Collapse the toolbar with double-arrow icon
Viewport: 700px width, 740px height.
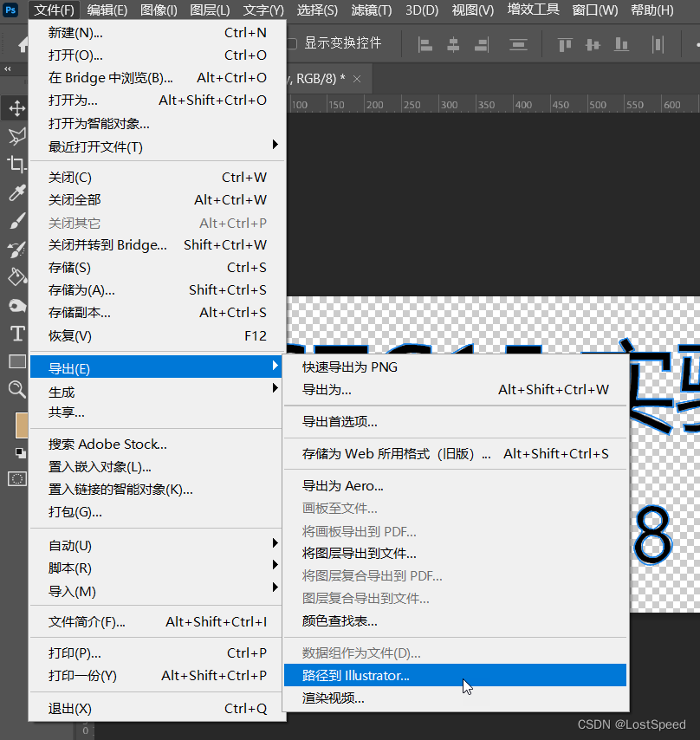click(8, 69)
